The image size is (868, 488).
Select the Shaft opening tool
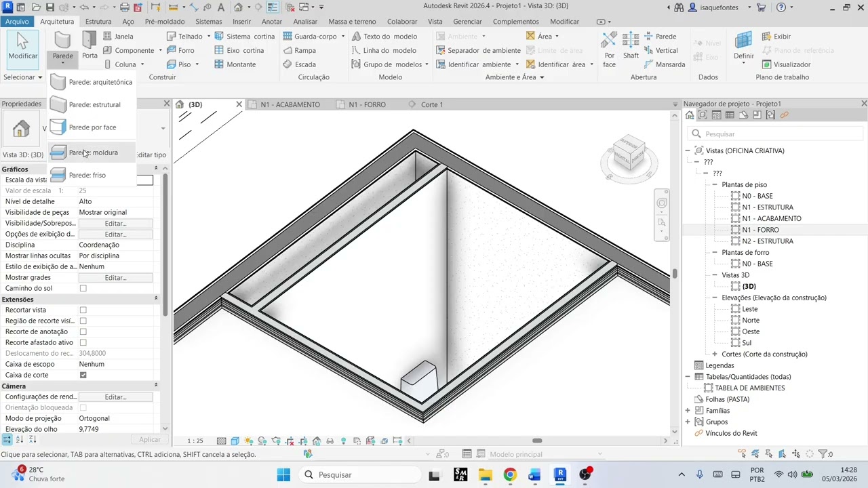[x=631, y=46]
